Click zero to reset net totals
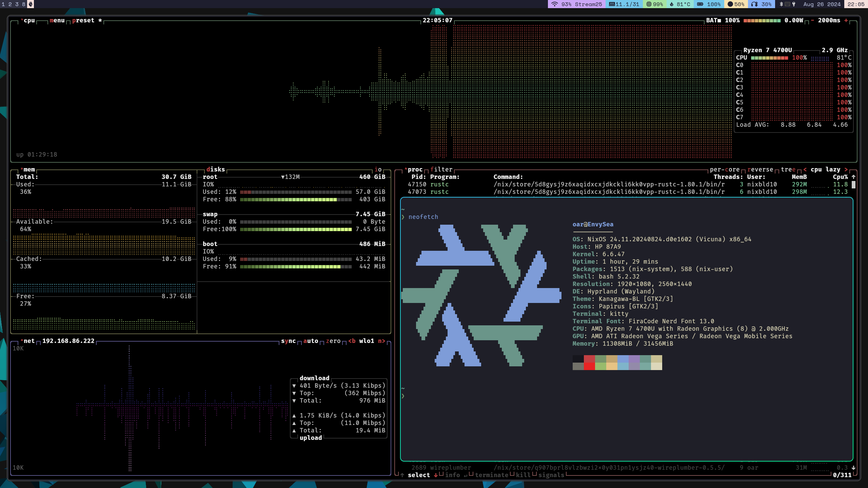The image size is (868, 488). click(333, 341)
